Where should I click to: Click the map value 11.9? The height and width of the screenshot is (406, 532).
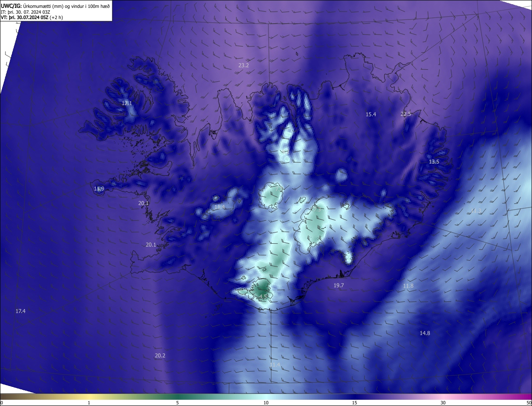[99, 189]
